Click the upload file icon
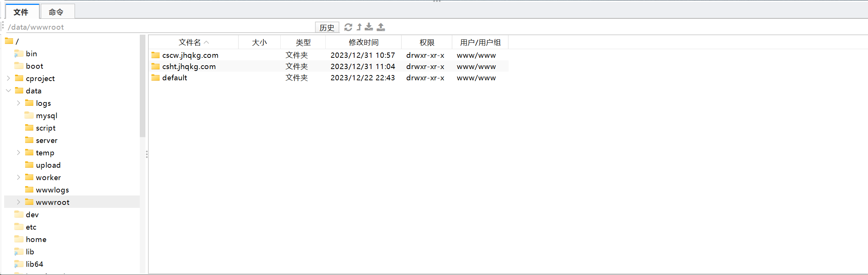The height and width of the screenshot is (275, 868). (x=381, y=27)
